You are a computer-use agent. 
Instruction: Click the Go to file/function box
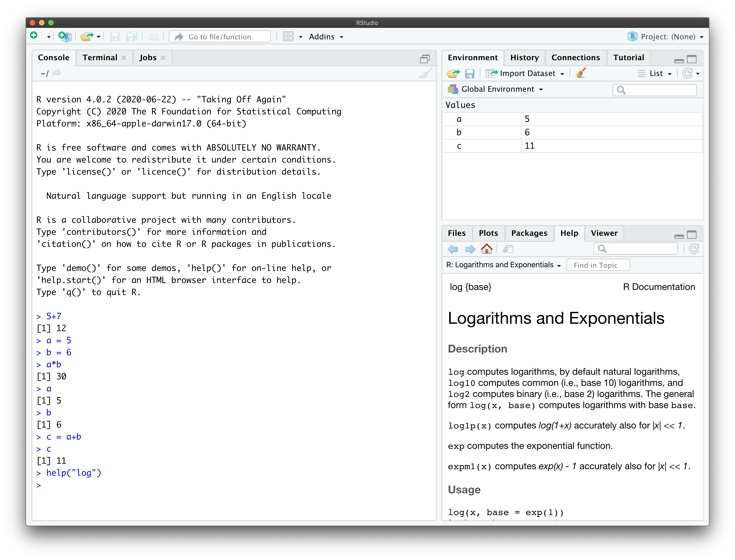pyautogui.click(x=220, y=37)
